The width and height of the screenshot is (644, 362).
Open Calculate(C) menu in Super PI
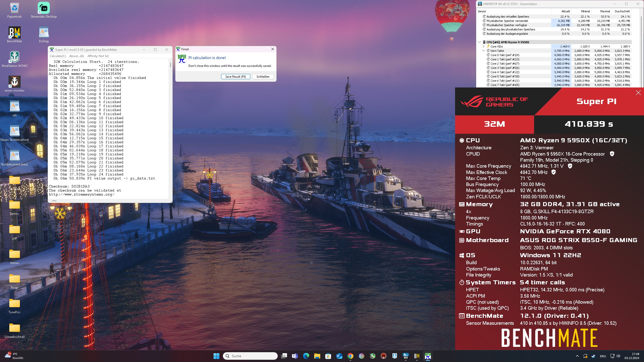58,56
